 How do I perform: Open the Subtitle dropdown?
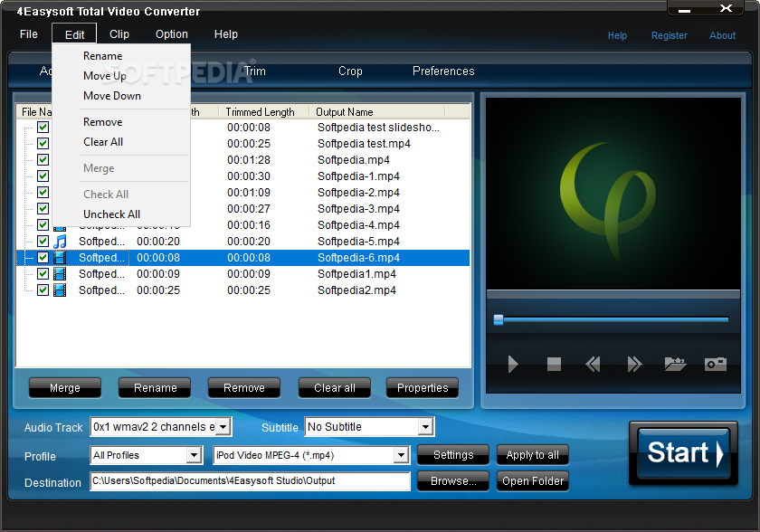pyautogui.click(x=425, y=427)
